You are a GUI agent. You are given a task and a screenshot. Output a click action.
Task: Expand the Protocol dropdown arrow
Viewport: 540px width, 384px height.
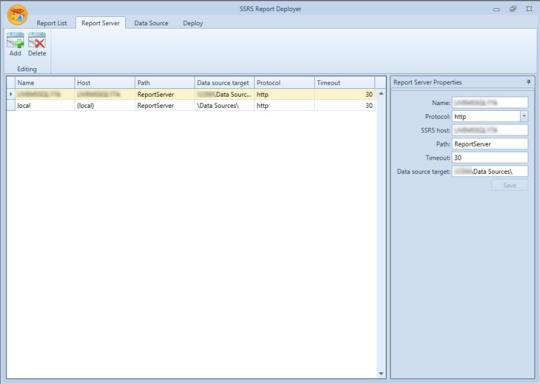click(x=524, y=116)
